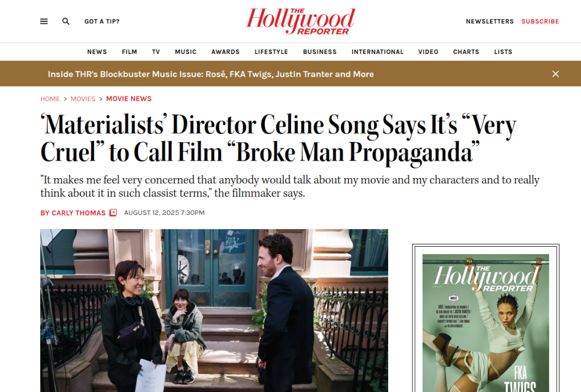Dismiss the Music Issue banner

tap(555, 74)
